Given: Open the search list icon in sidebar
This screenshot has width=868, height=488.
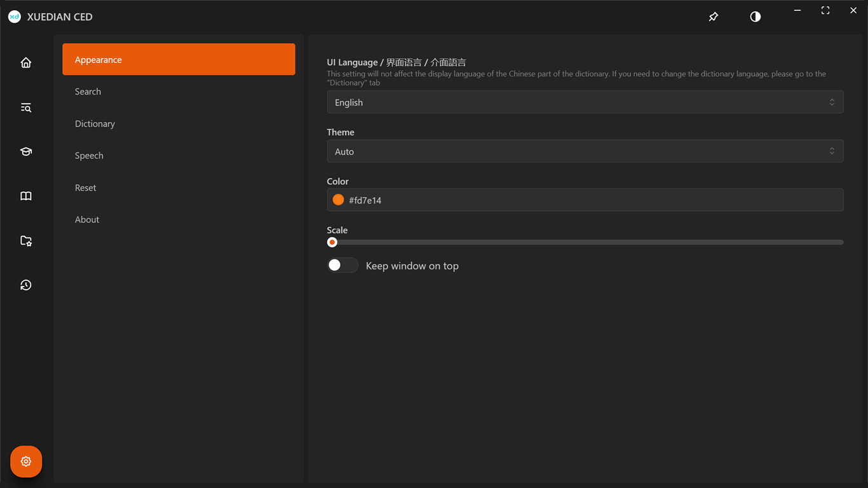Looking at the screenshot, I should tap(26, 107).
